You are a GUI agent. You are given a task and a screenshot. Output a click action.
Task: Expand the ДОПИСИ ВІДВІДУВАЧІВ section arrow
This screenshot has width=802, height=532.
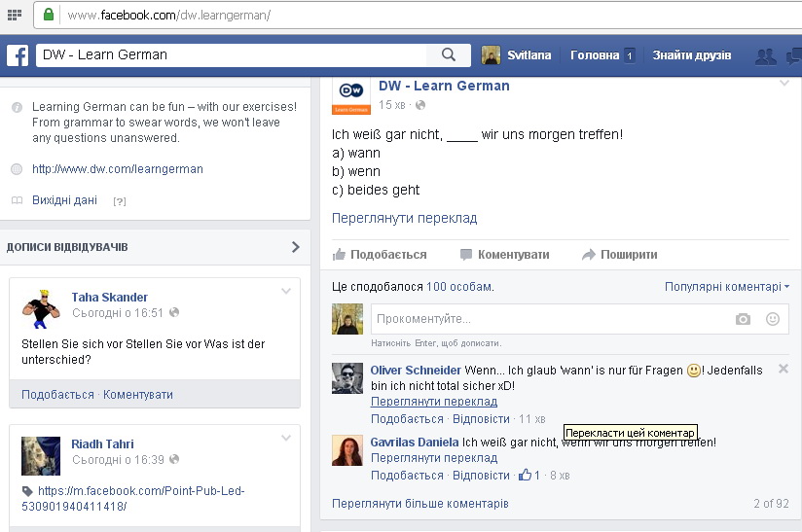[295, 247]
